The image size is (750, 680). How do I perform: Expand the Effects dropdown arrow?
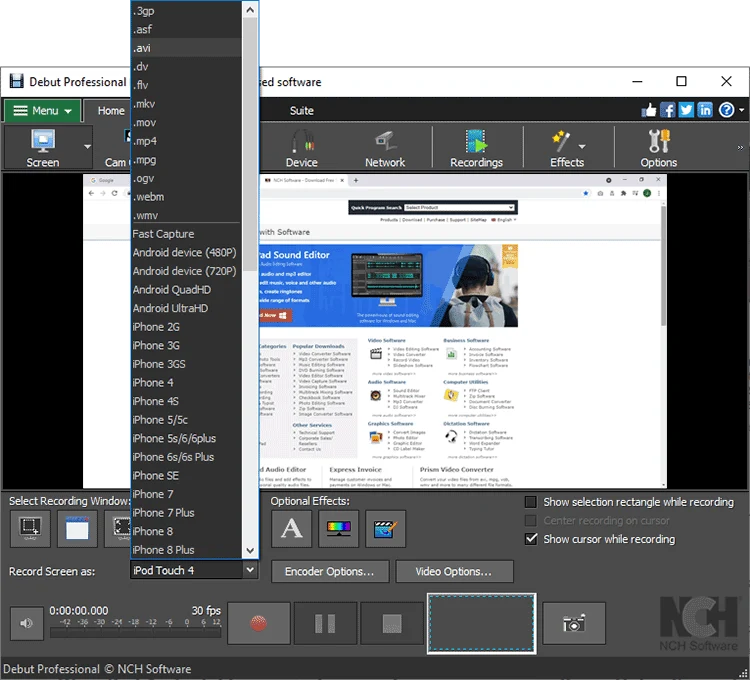point(582,147)
